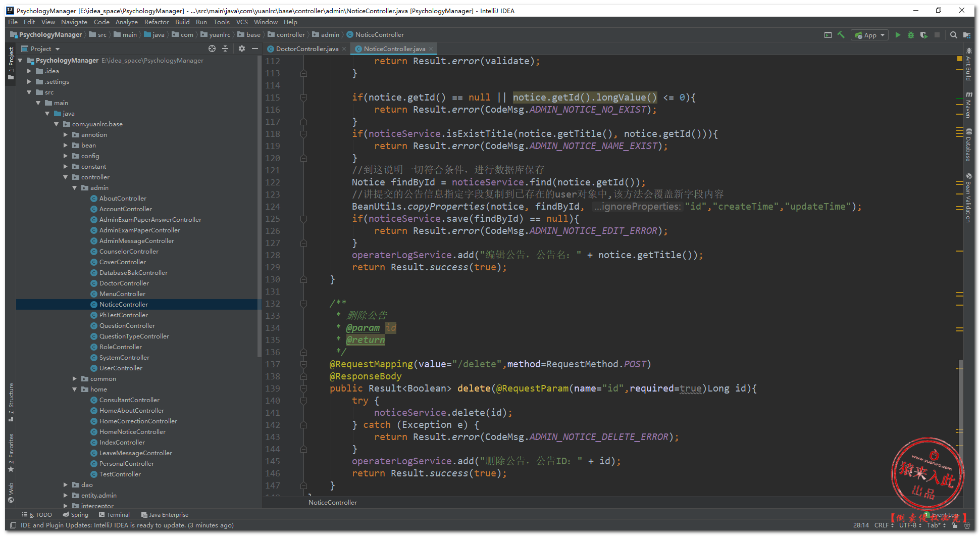Click the locate-in-tree crosshair icon in Project panel
Image resolution: width=980 pixels, height=536 pixels.
click(x=212, y=48)
